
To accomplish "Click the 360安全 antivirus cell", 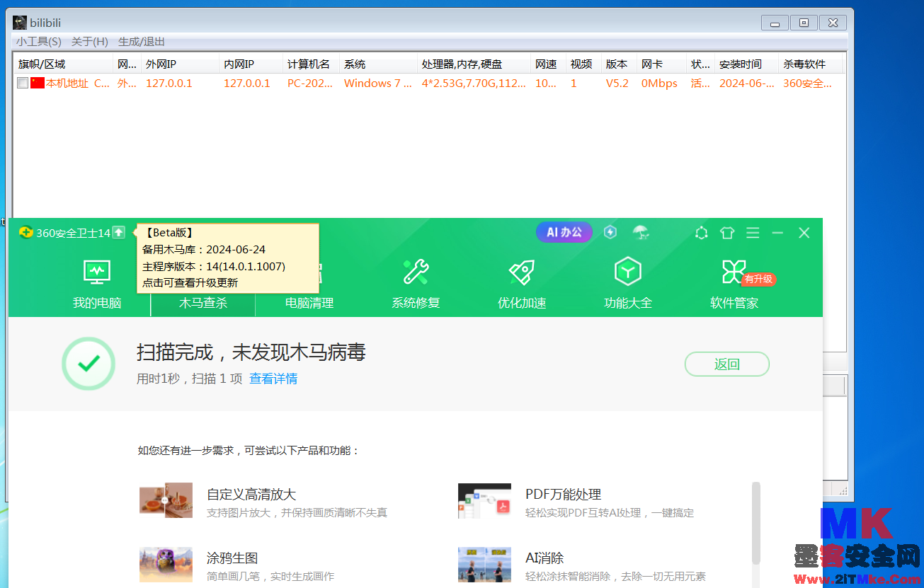I will pyautogui.click(x=808, y=83).
